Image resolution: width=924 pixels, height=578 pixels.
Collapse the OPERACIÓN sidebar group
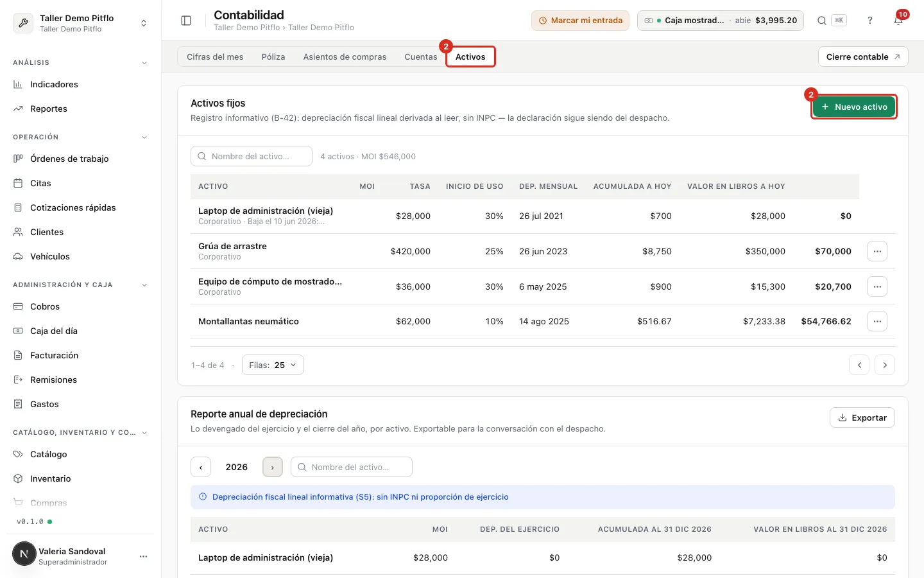144,137
